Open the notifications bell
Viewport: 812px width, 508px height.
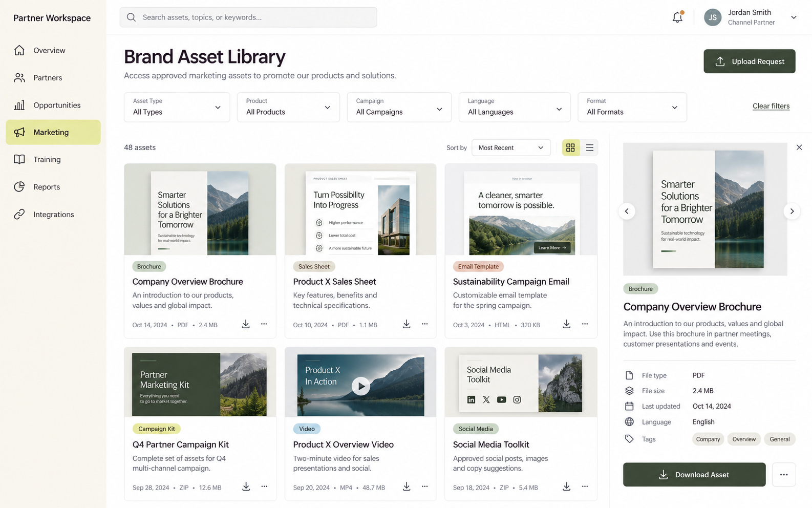(x=677, y=17)
